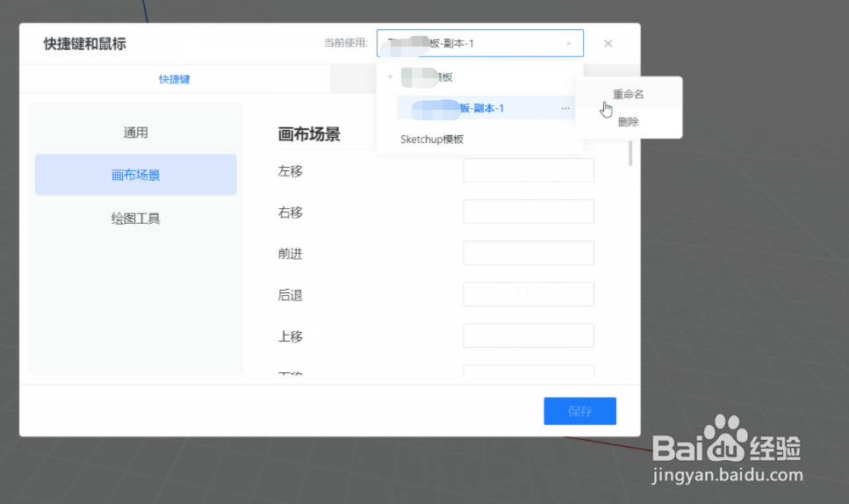Select the top-level 模板 tree item
The width and height of the screenshot is (849, 504).
coord(427,77)
